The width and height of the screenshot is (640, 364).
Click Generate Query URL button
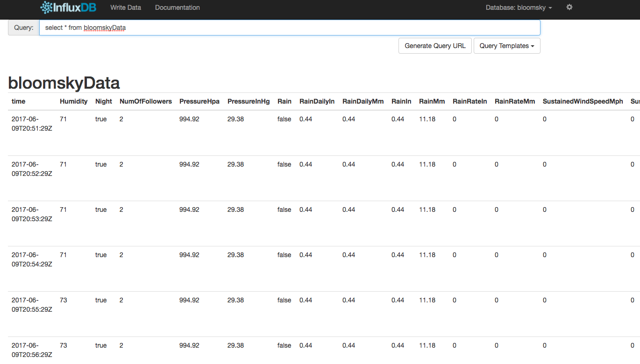(435, 46)
